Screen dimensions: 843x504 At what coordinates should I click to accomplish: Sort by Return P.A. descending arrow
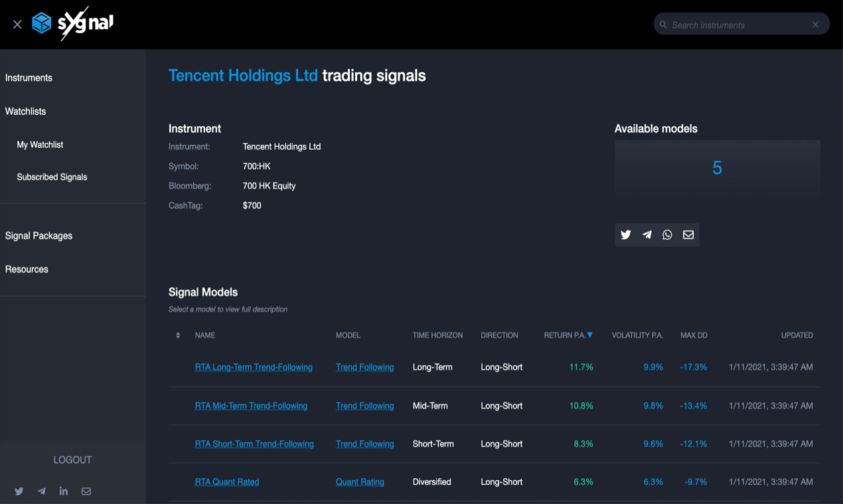point(590,335)
